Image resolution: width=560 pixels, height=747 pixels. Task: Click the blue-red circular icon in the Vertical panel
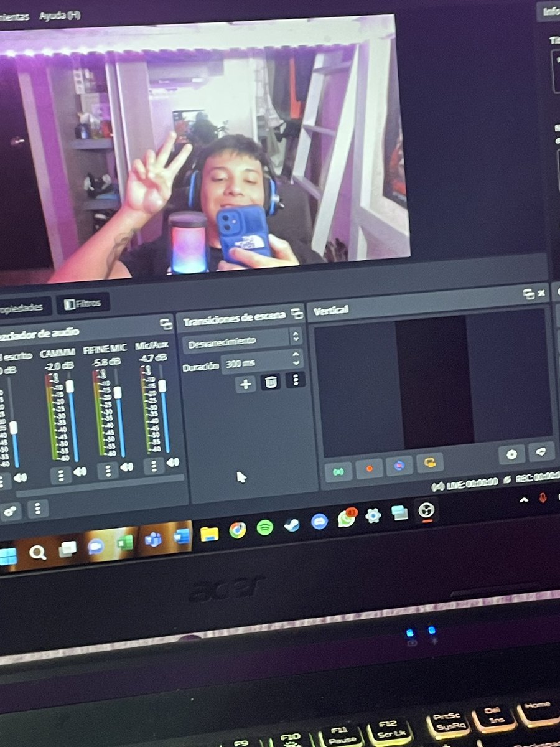pos(399,465)
